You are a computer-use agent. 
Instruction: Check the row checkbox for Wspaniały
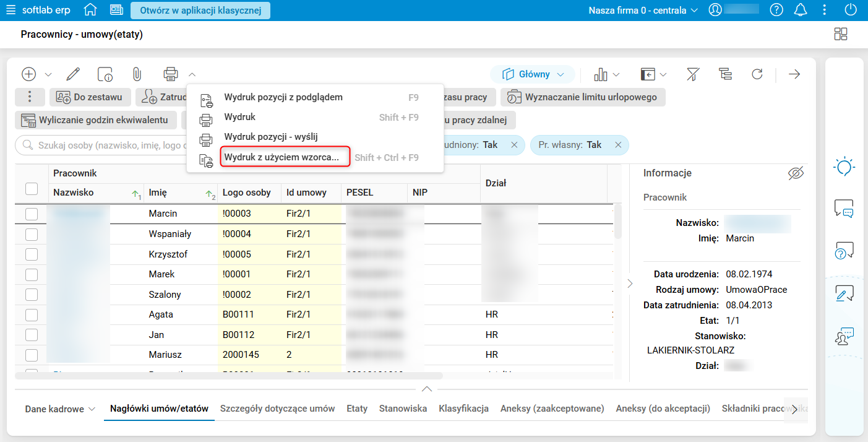tap(32, 235)
